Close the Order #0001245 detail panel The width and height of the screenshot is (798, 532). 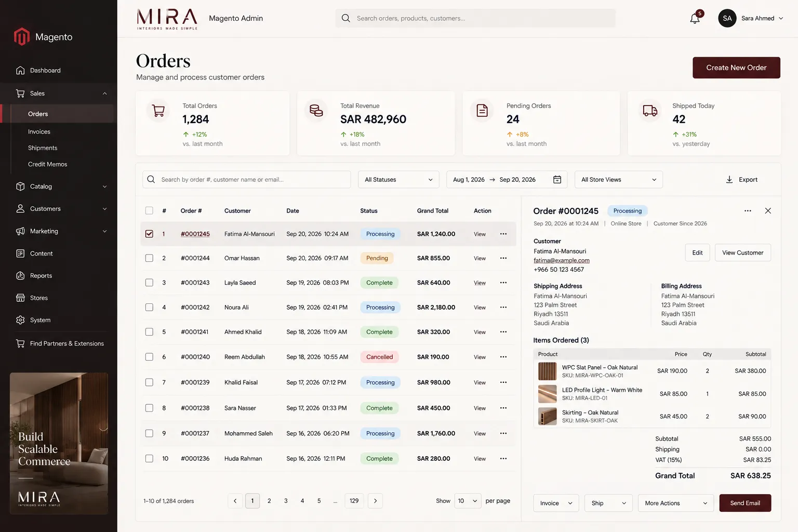tap(768, 211)
